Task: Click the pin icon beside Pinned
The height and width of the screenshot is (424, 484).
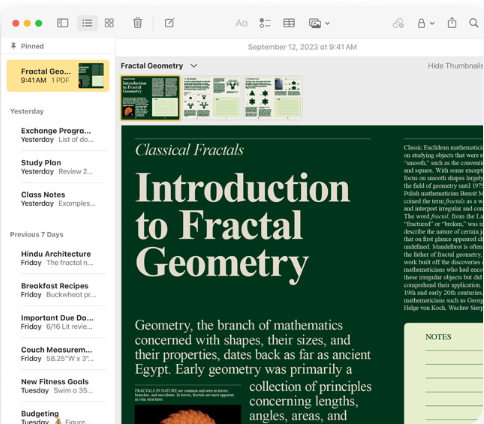Action: pos(13,46)
